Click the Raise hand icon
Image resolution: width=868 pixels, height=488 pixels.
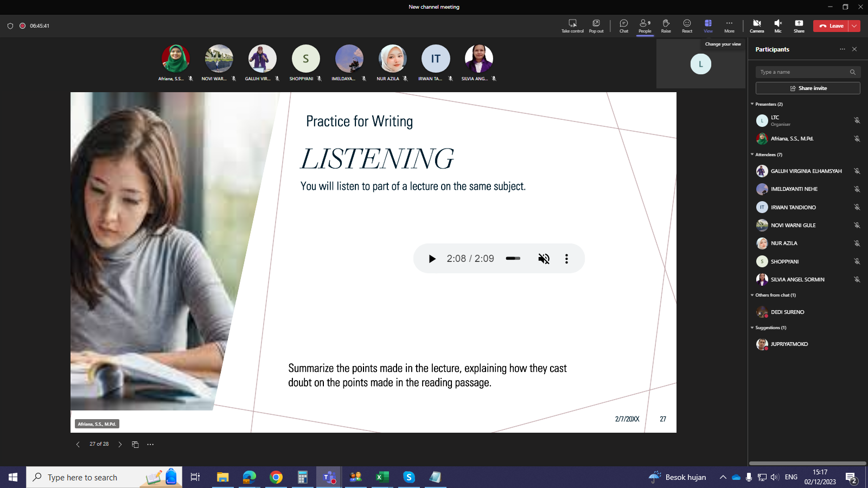666,25
